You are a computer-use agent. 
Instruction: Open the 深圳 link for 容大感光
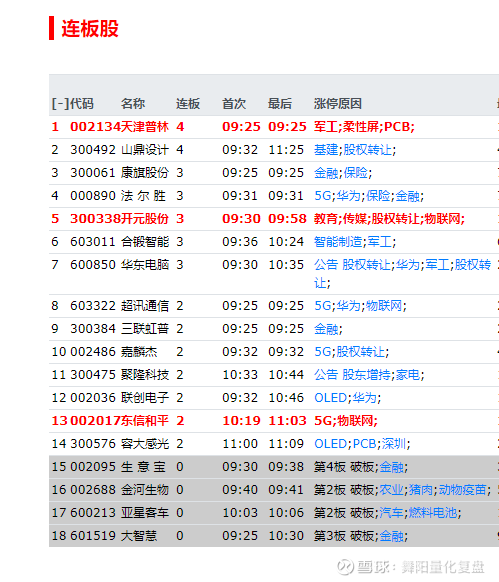pyautogui.click(x=394, y=444)
